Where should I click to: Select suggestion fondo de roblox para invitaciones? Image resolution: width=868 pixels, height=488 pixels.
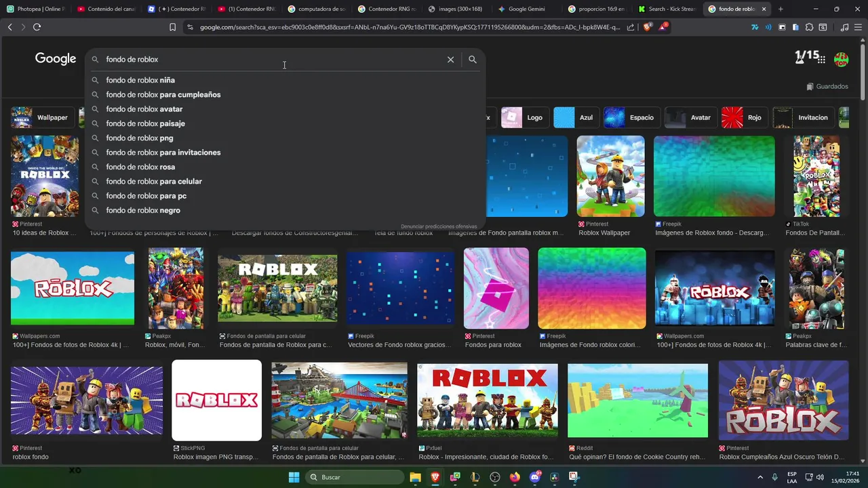coord(285,152)
